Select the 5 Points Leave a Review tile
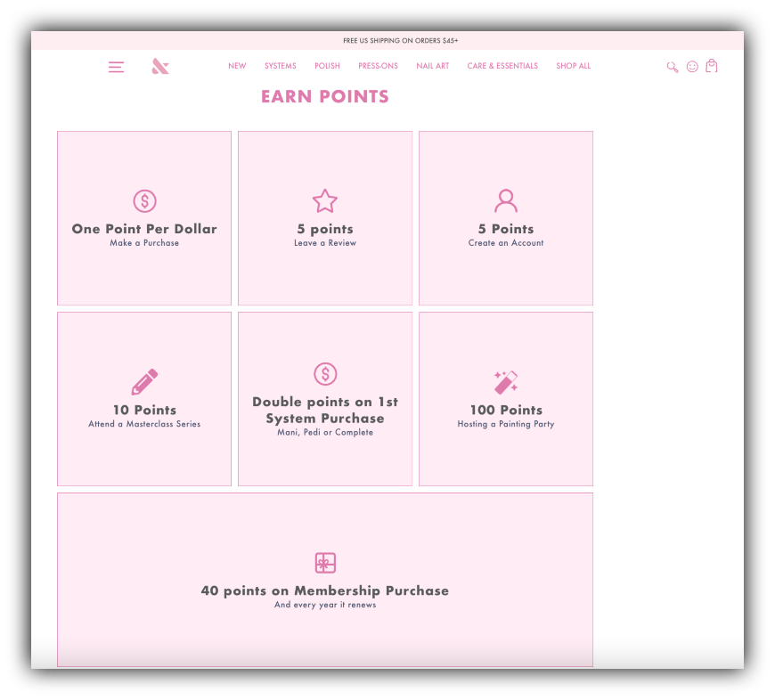Screen dimensions: 775x700 [324, 218]
